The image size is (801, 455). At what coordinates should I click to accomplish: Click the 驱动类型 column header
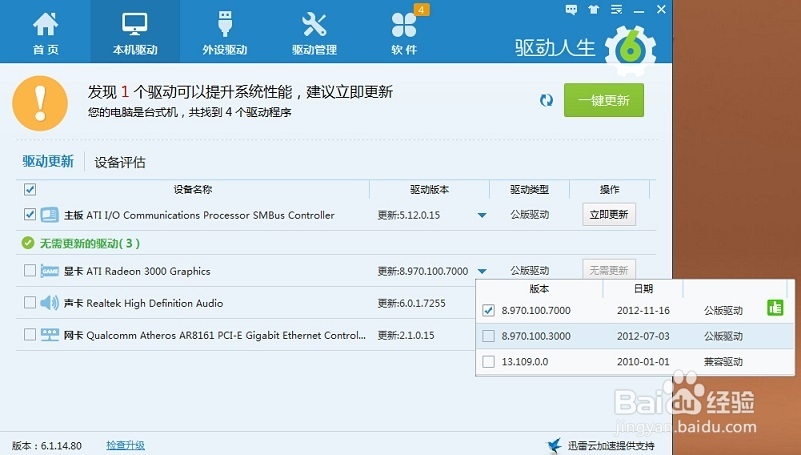[529, 189]
